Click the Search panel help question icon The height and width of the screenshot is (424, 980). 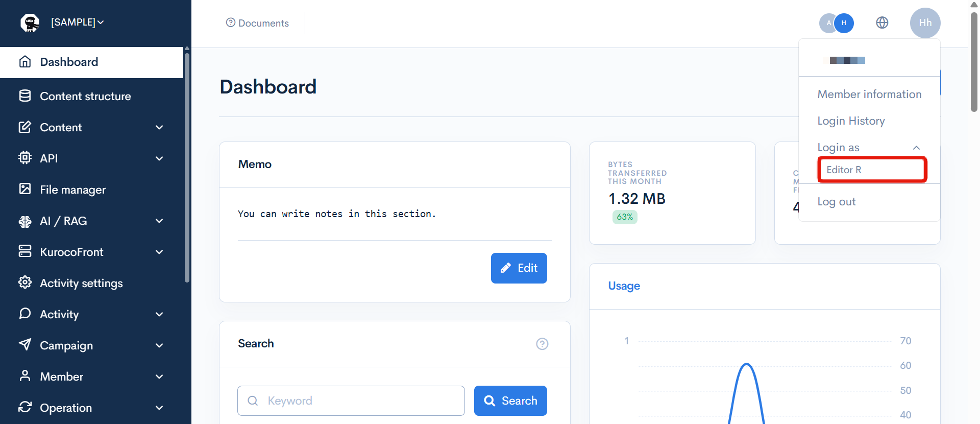click(x=542, y=344)
